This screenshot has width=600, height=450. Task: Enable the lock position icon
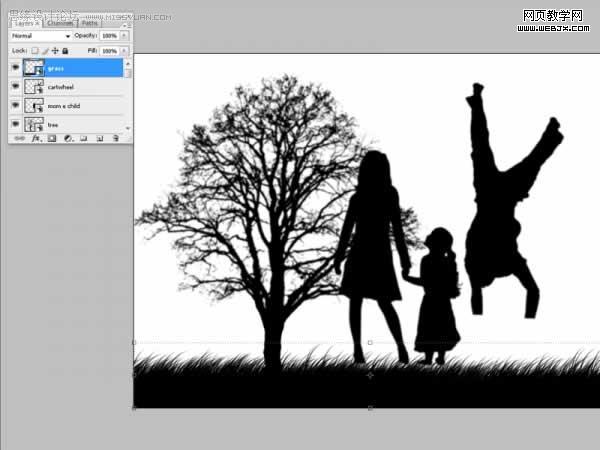pos(55,51)
